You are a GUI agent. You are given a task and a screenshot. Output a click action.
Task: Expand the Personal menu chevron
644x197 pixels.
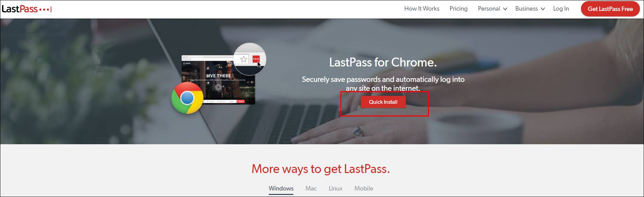click(x=505, y=9)
